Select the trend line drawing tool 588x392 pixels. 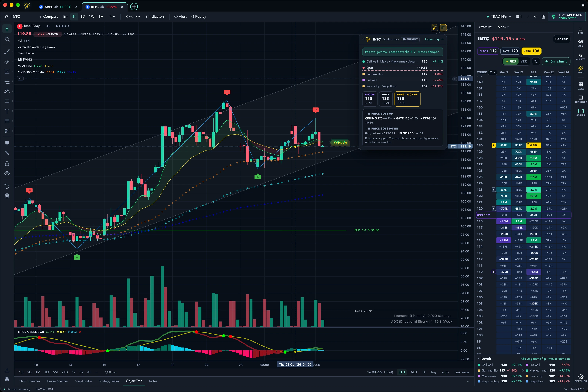[x=7, y=52]
